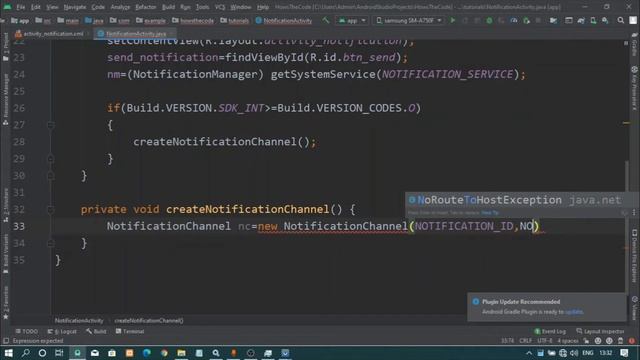Open the Gradle side panel
Viewport: 640px width, 360px height.
click(x=635, y=45)
